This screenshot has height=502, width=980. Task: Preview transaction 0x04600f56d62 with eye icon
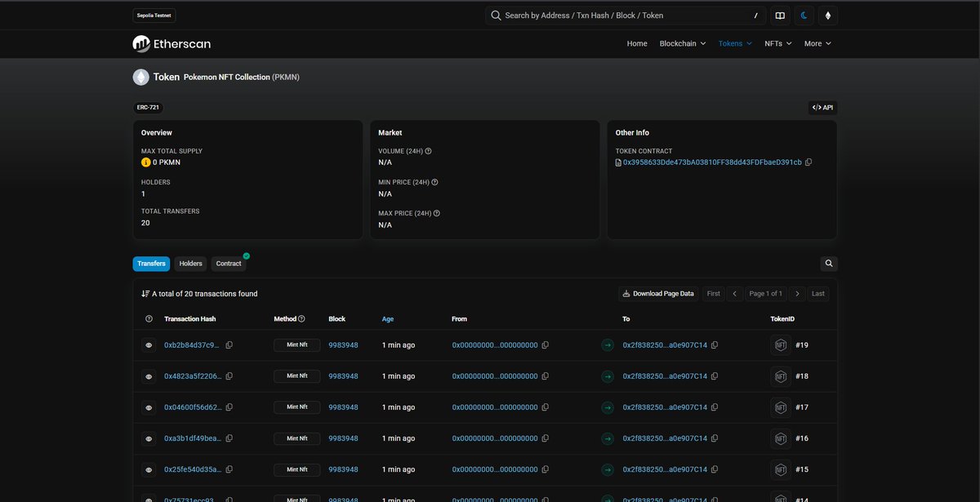[x=149, y=407]
